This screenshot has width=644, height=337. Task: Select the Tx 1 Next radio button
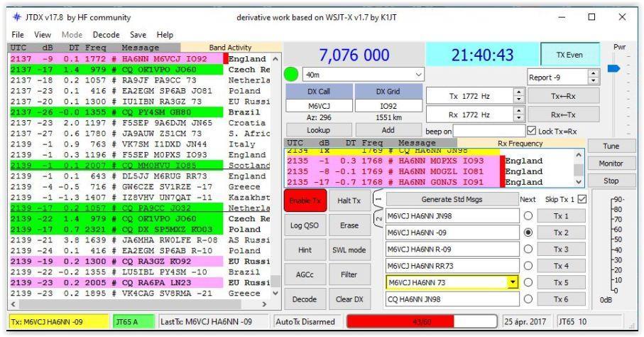point(528,215)
